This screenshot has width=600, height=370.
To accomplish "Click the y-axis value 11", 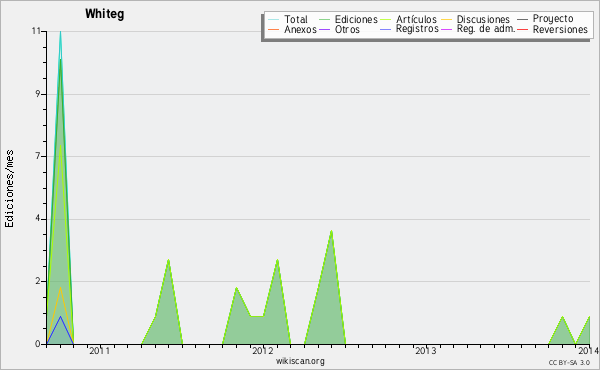I will click(36, 31).
